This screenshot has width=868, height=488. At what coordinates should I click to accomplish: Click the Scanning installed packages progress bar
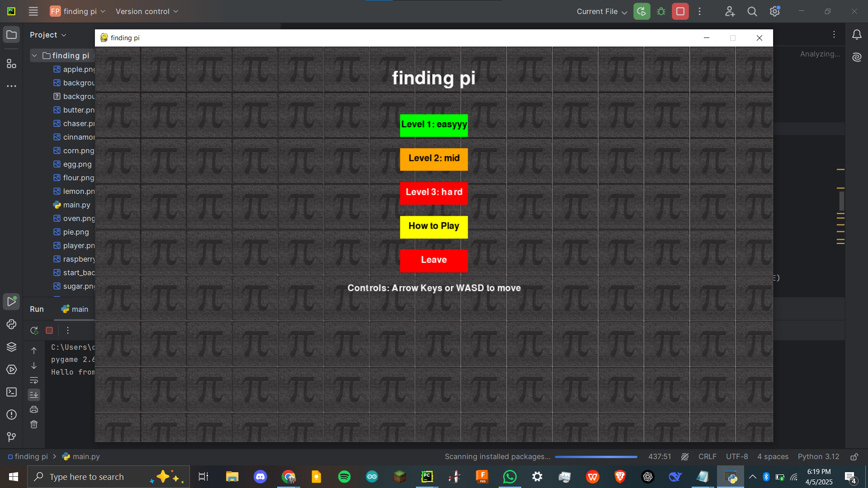coord(596,457)
